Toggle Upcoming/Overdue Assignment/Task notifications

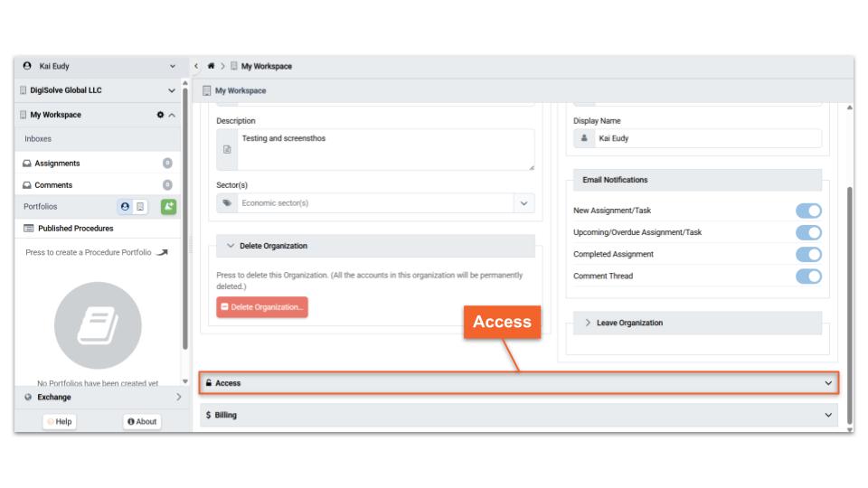point(808,232)
